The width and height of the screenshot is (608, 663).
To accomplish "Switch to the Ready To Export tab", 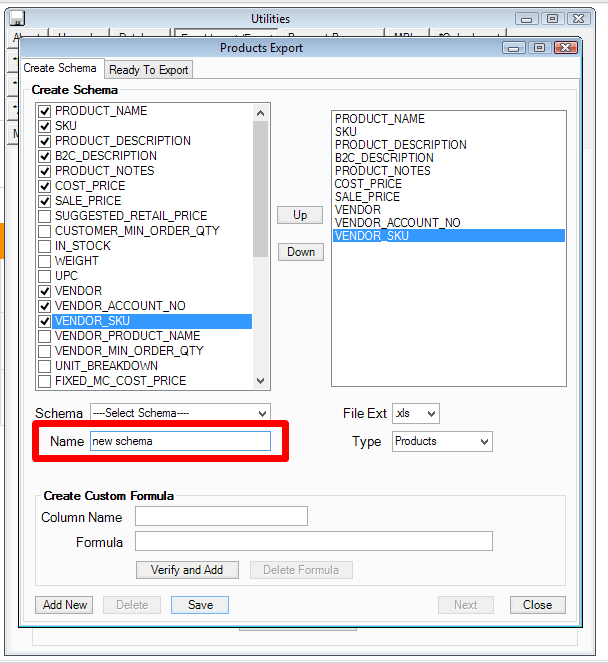I will pyautogui.click(x=148, y=70).
